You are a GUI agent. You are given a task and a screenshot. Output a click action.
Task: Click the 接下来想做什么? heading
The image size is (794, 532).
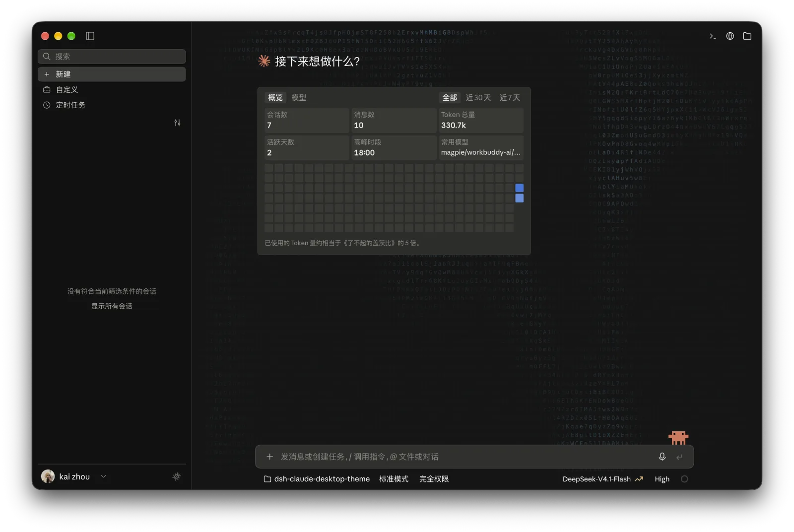click(x=318, y=61)
